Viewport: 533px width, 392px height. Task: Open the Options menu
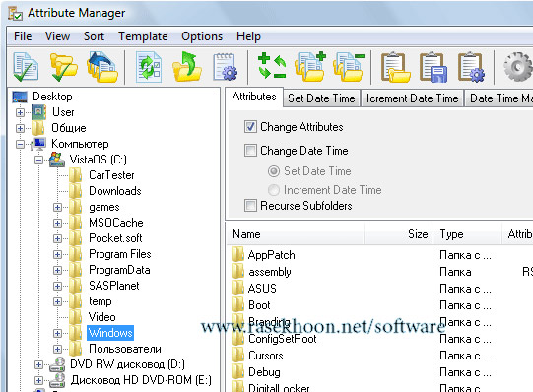[x=202, y=36]
